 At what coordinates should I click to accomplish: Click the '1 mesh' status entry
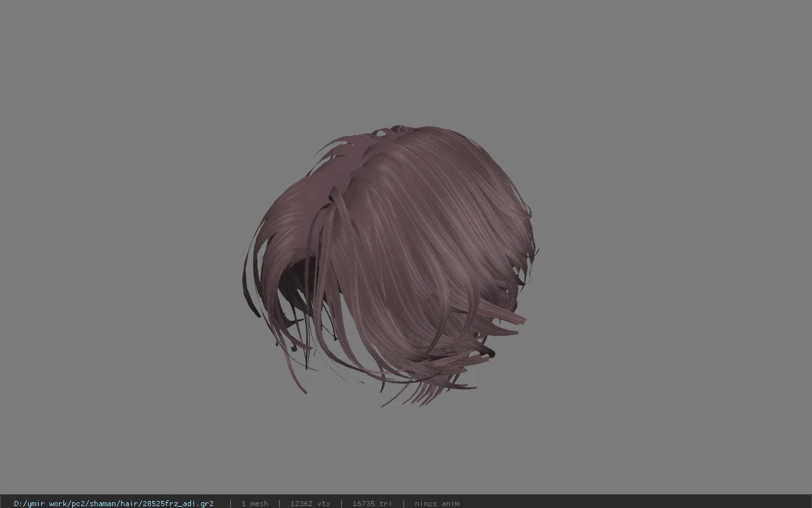tap(254, 504)
